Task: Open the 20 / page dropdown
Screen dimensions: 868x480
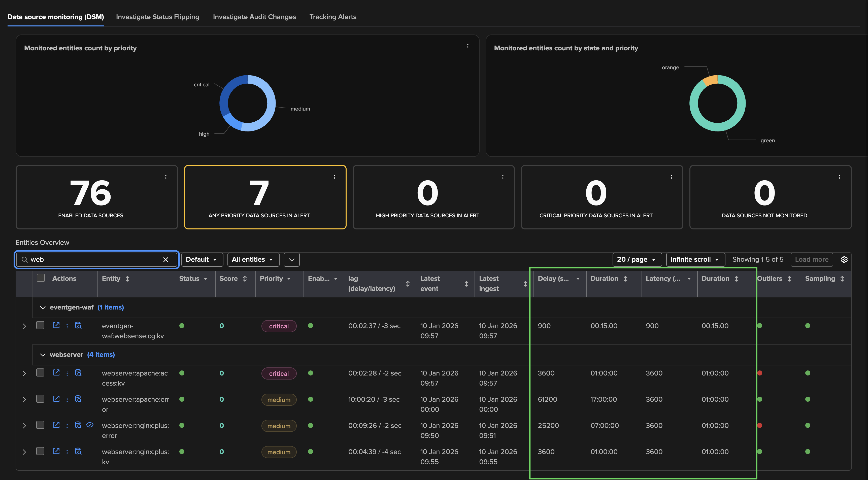Action: pos(637,259)
